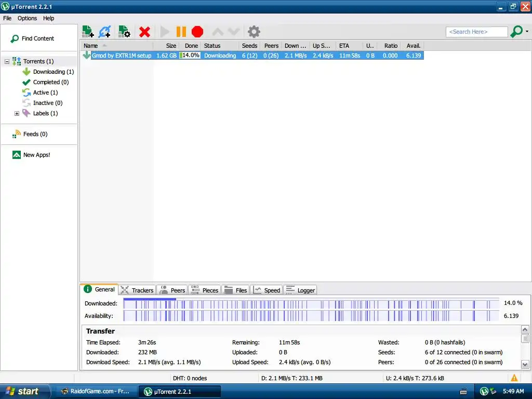Open Preferences via the gear icon
Image resolution: width=532 pixels, height=399 pixels.
click(254, 32)
